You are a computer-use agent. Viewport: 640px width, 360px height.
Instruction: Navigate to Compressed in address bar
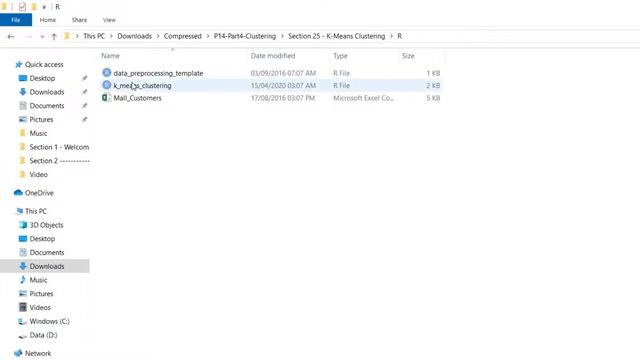coord(182,36)
